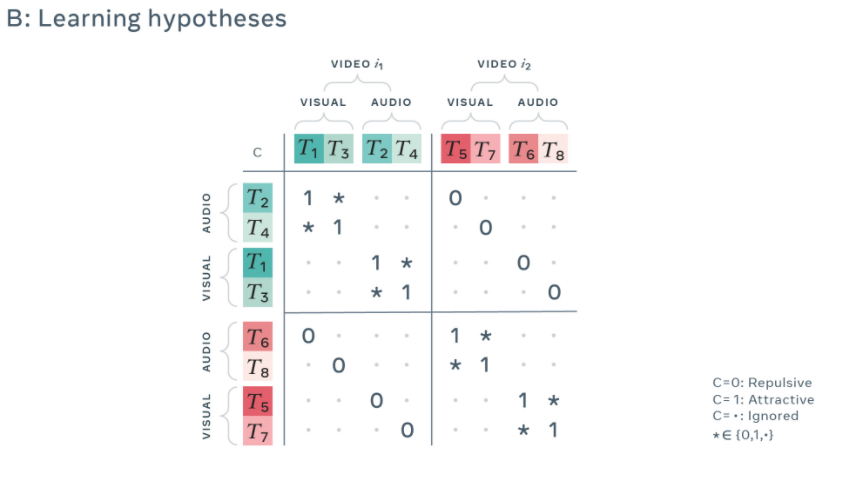Image resolution: width=851 pixels, height=489 pixels.
Task: Click the C label beside the column headers
Action: click(257, 153)
